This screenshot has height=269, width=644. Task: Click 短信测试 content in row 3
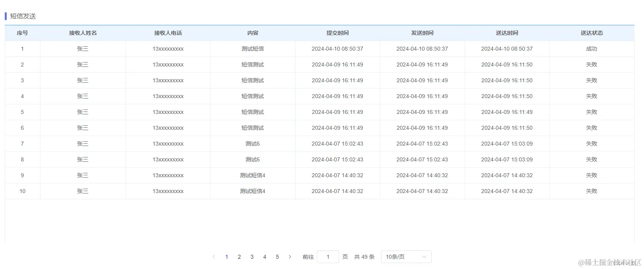point(253,80)
